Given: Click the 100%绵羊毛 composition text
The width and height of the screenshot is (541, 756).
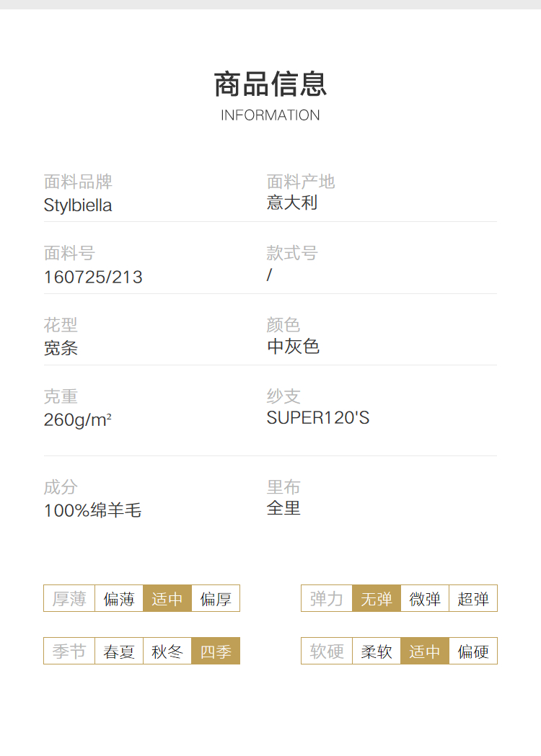Looking at the screenshot, I should coord(92,510).
